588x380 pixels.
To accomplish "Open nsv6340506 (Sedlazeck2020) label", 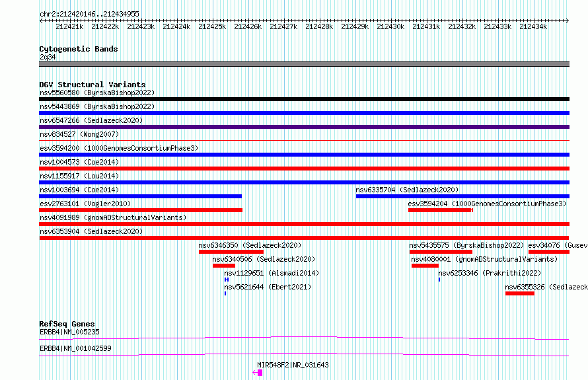I will 264,259.
